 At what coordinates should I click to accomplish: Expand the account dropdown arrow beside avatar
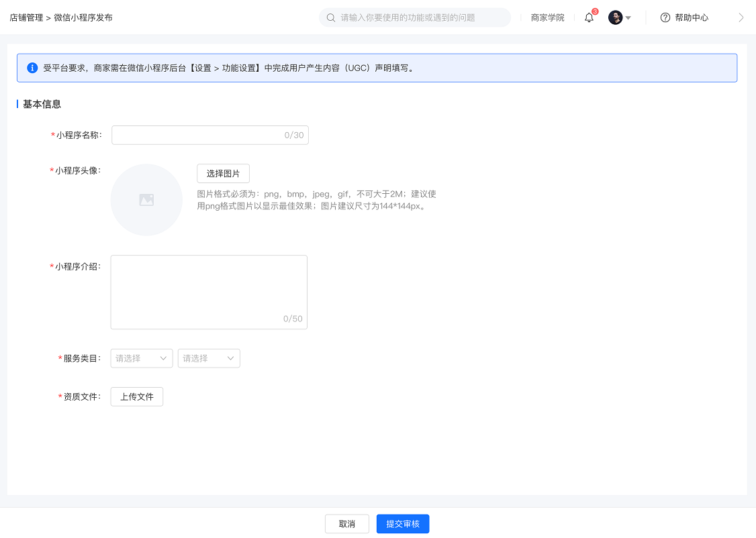(x=628, y=18)
